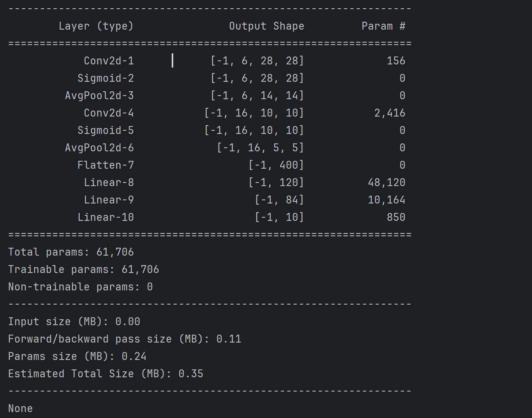Image resolution: width=532 pixels, height=418 pixels.
Task: Click the None output at the bottom
Action: [21, 409]
